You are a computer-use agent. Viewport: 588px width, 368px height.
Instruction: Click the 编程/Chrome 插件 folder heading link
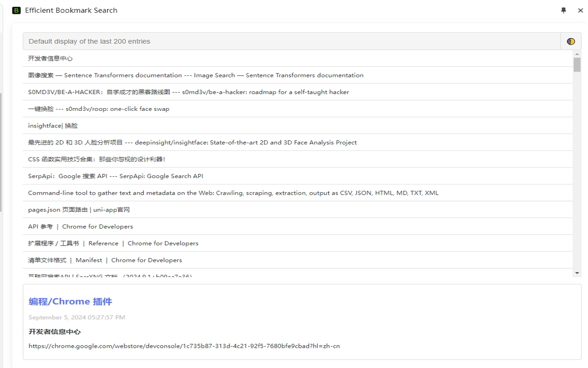[x=70, y=302]
